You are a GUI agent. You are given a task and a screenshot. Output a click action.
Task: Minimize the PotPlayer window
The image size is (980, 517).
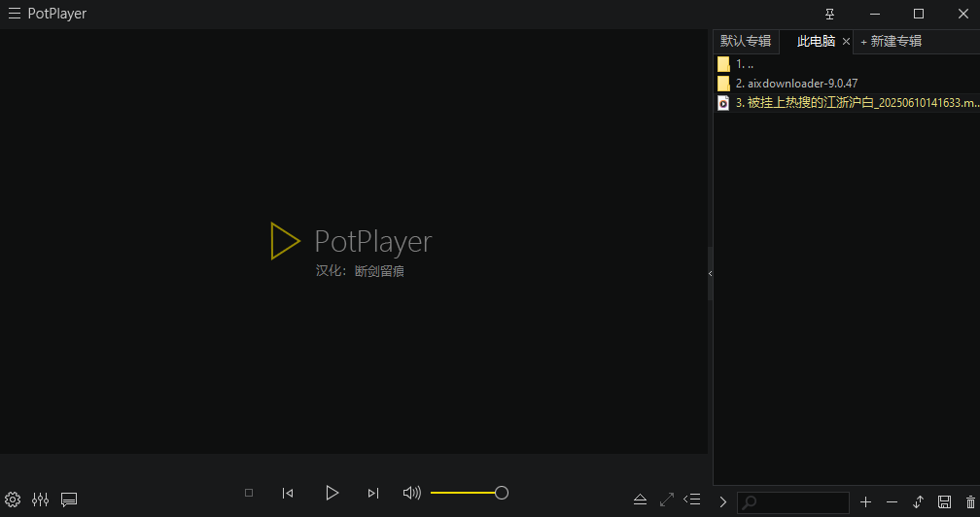coord(875,14)
